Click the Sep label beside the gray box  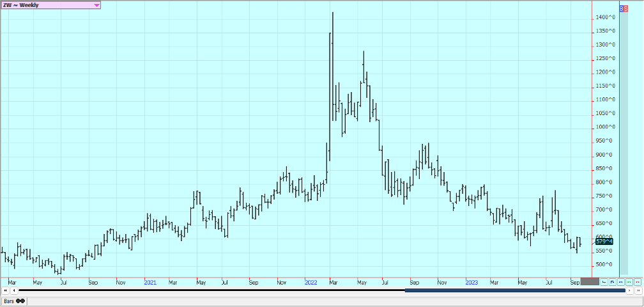(575, 283)
